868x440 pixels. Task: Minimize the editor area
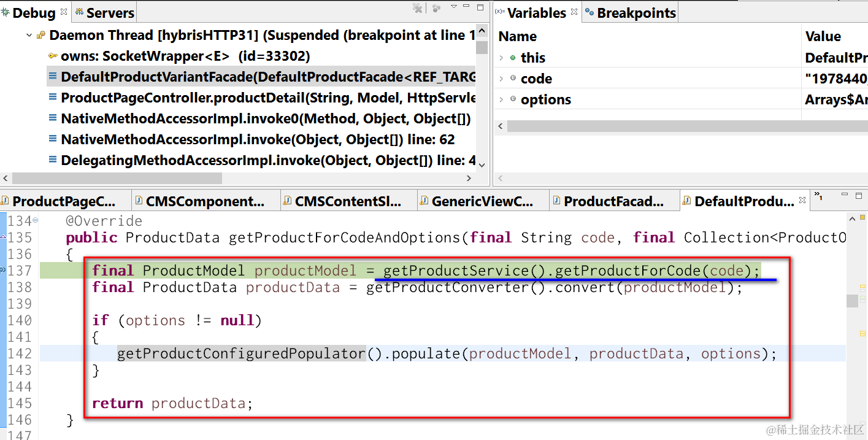(843, 195)
